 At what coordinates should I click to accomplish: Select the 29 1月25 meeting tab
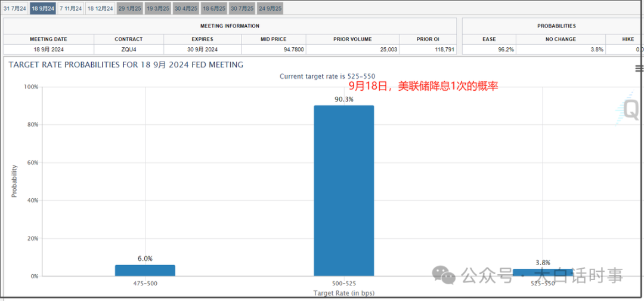(129, 8)
